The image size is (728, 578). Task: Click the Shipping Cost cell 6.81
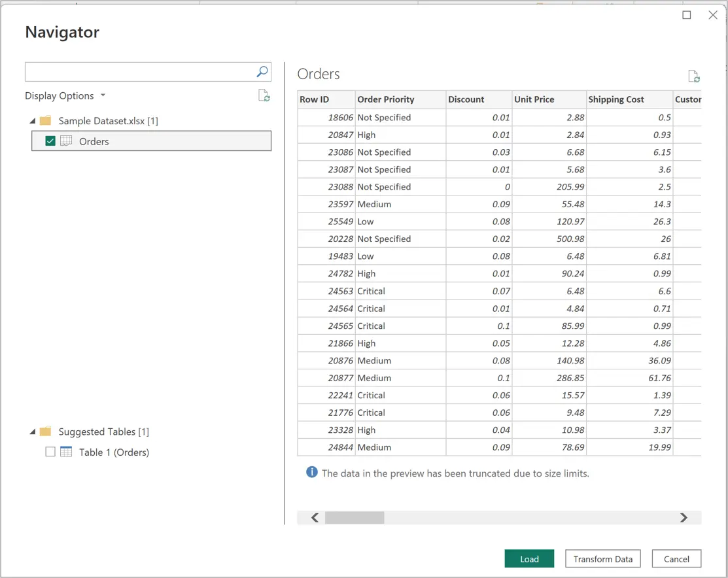630,256
